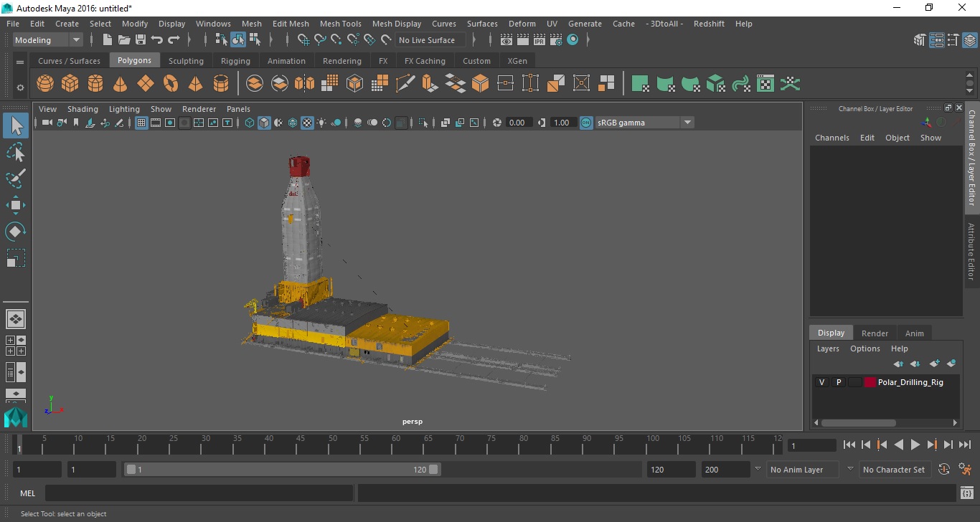
Task: Click the red Polar_Drilling_Rig layer color swatch
Action: pyautogui.click(x=870, y=382)
